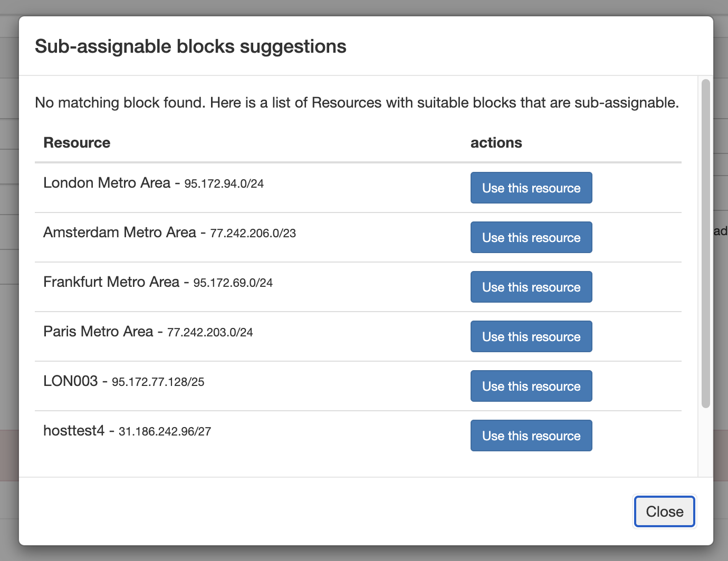This screenshot has width=728, height=561.
Task: Use the Paris Metro Area resource
Action: pos(531,336)
